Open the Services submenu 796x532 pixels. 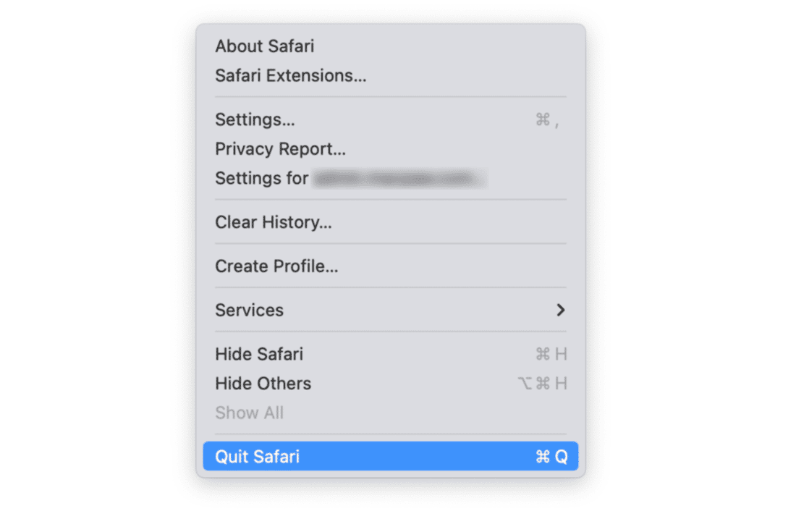[x=249, y=311]
